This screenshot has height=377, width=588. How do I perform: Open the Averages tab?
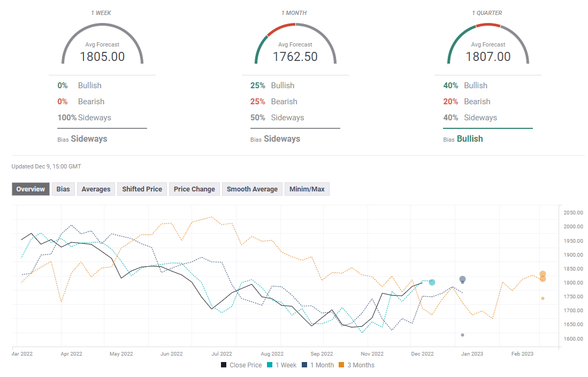click(x=96, y=189)
